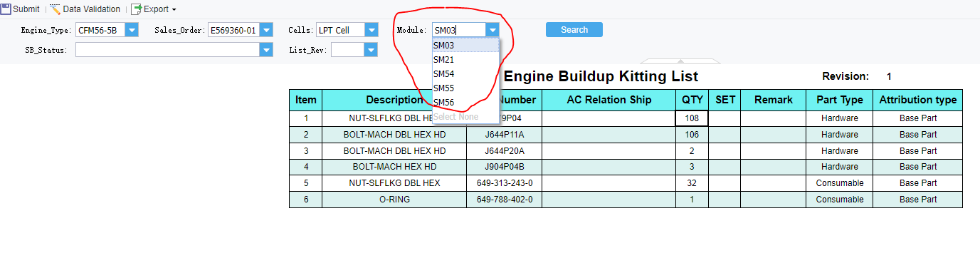The image size is (980, 268).
Task: Click the List_Rev input field
Action: 347,50
